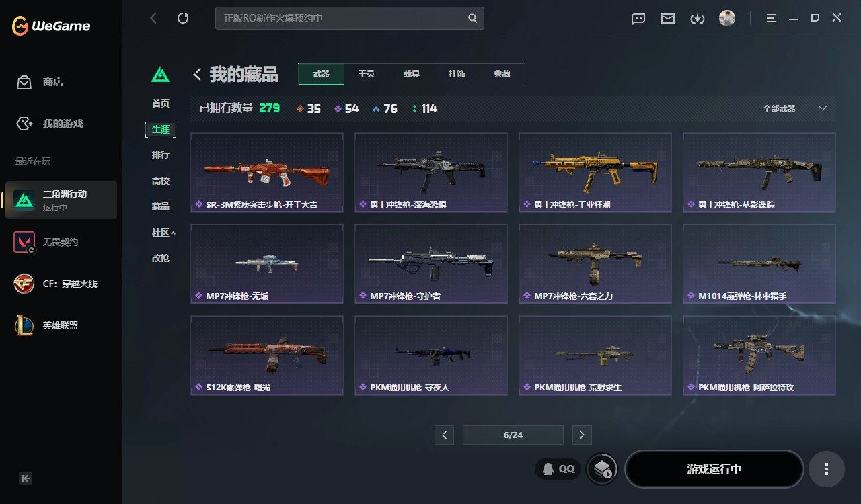Refresh the page with the reload icon
This screenshot has height=504, width=861.
[x=183, y=18]
